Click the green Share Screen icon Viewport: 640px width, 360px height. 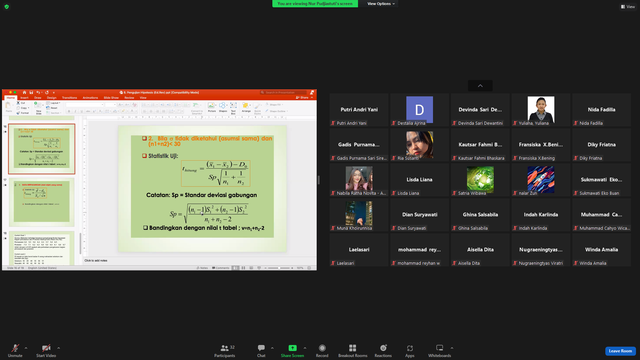292,348
